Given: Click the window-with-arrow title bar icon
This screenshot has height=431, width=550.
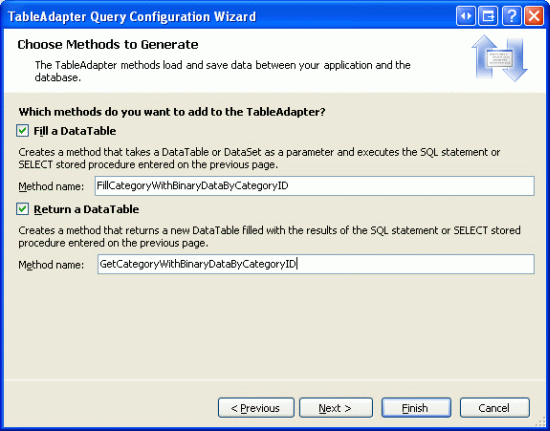Looking at the screenshot, I should [488, 16].
